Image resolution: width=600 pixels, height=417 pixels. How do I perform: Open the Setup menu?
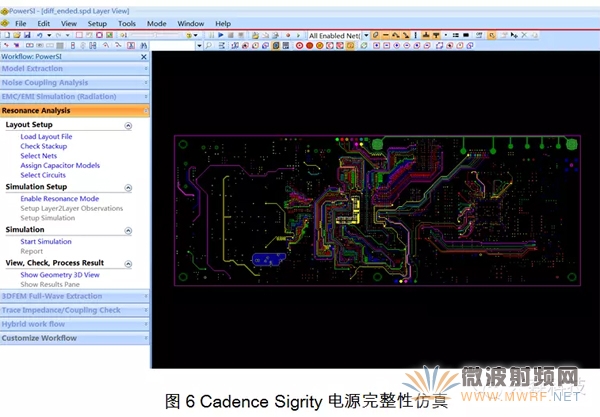(97, 23)
